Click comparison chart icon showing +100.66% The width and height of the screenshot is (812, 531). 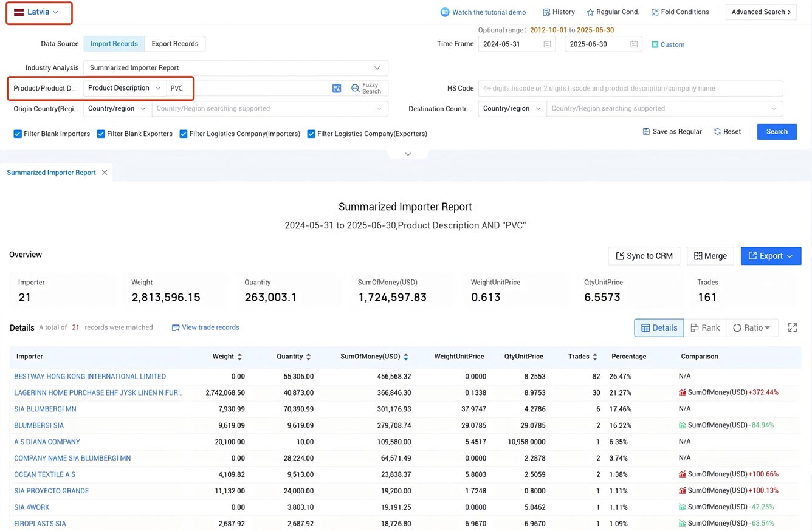tap(683, 474)
